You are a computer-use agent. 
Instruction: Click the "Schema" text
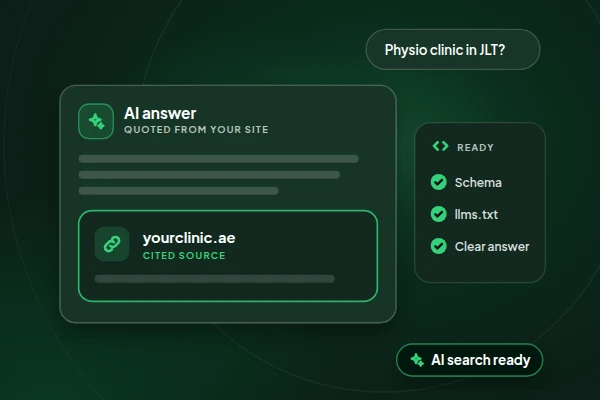click(x=478, y=183)
